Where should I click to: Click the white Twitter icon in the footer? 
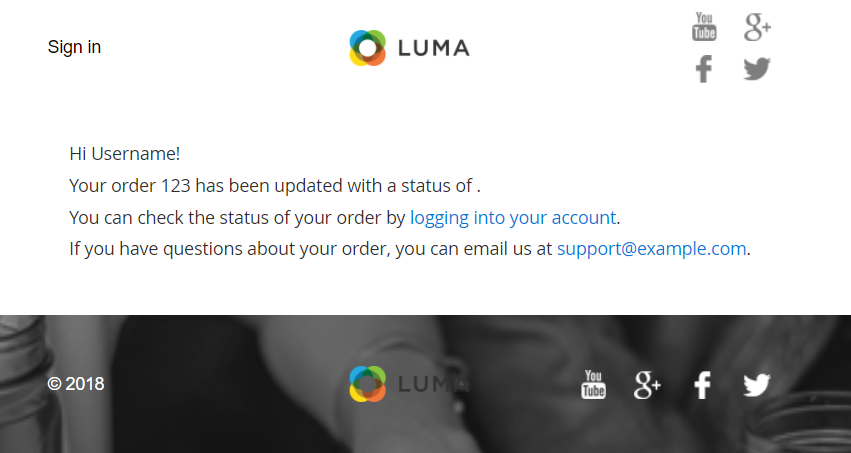click(x=757, y=384)
